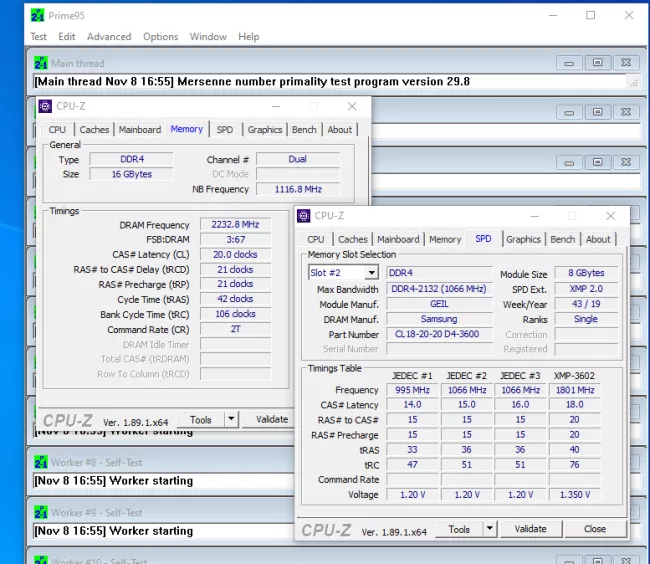Open the Test menu in Prime95
Image resolution: width=650 pixels, height=564 pixels.
tap(38, 37)
